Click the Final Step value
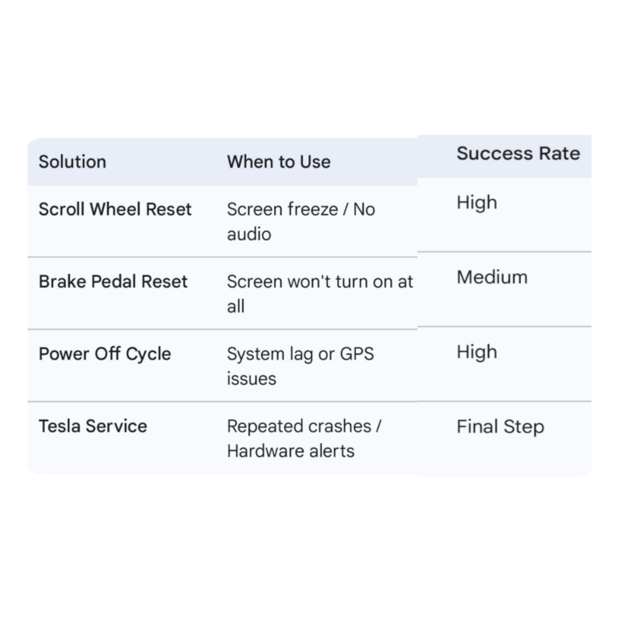The width and height of the screenshot is (644, 644). (500, 427)
